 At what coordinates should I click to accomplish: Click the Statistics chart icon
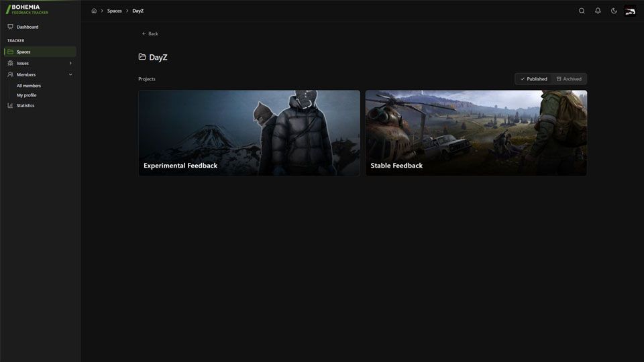click(10, 105)
